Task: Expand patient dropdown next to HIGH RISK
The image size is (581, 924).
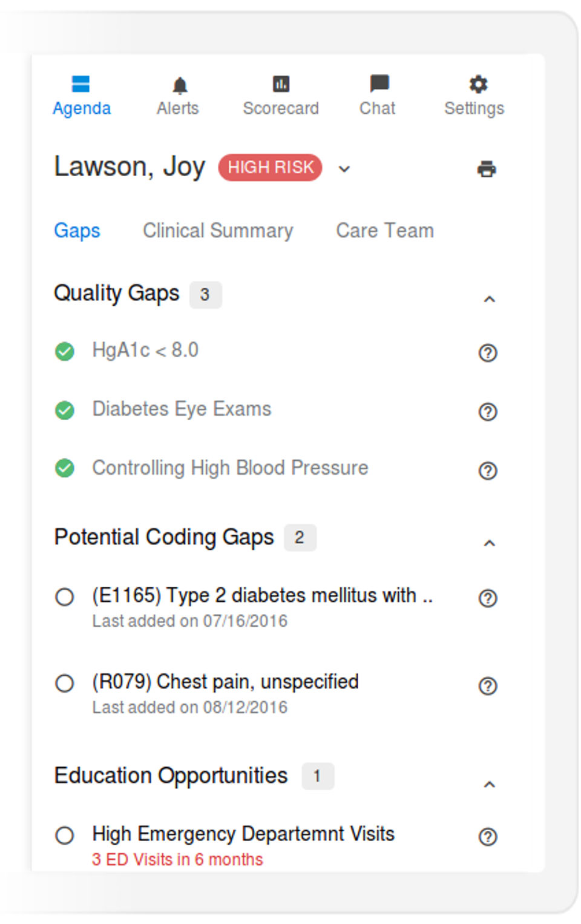Action: click(344, 169)
